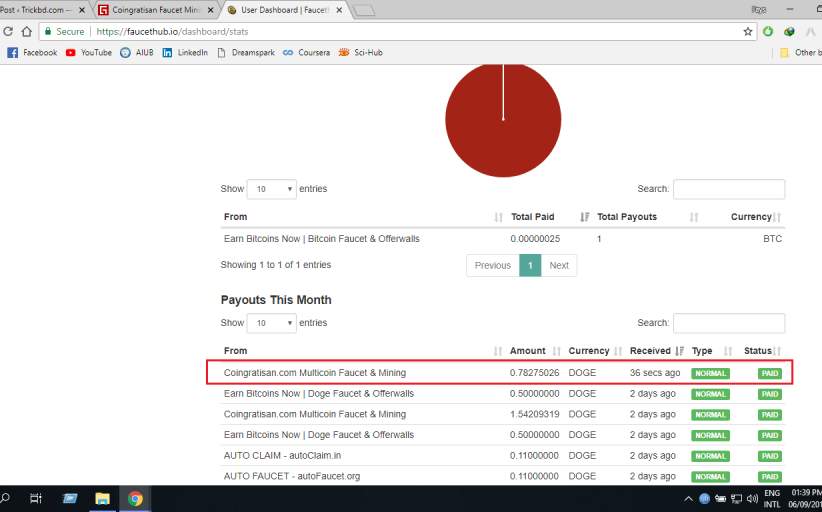Expand the top table's entries count dropdown
The width and height of the screenshot is (822, 512).
(x=272, y=189)
